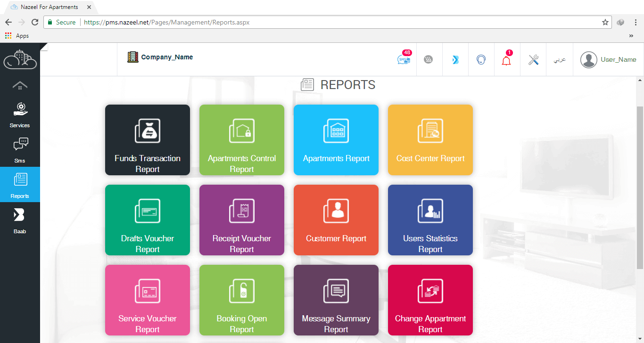This screenshot has height=343, width=644.
Task: Open the User_Name profile dropdown
Action: coord(608,59)
